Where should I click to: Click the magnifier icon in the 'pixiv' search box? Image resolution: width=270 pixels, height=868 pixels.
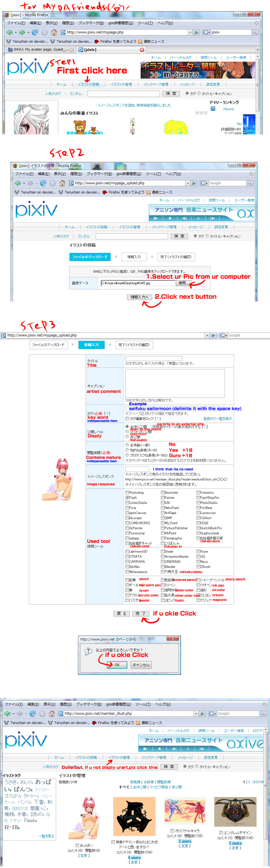click(255, 32)
